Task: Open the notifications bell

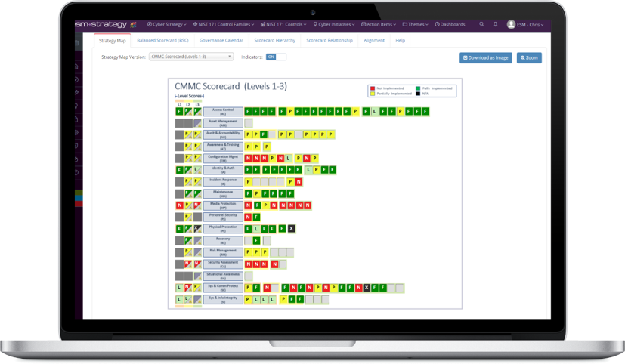Action: point(495,24)
